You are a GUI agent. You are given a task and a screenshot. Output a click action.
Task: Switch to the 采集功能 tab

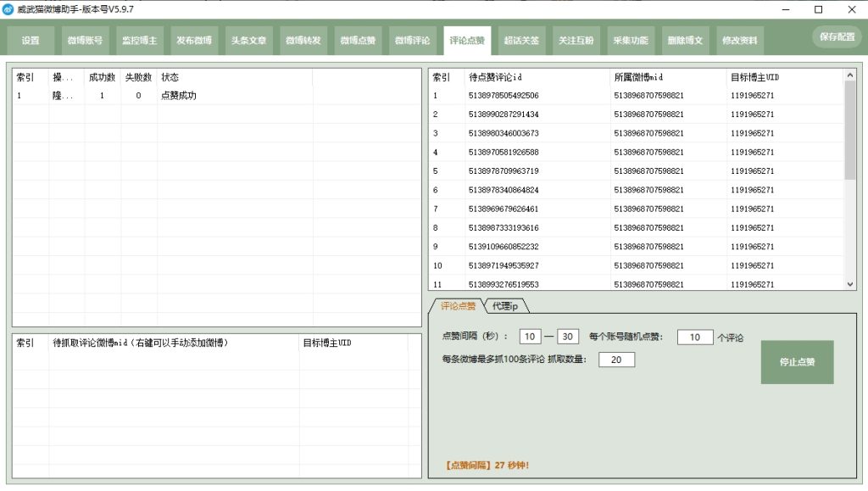pos(631,41)
